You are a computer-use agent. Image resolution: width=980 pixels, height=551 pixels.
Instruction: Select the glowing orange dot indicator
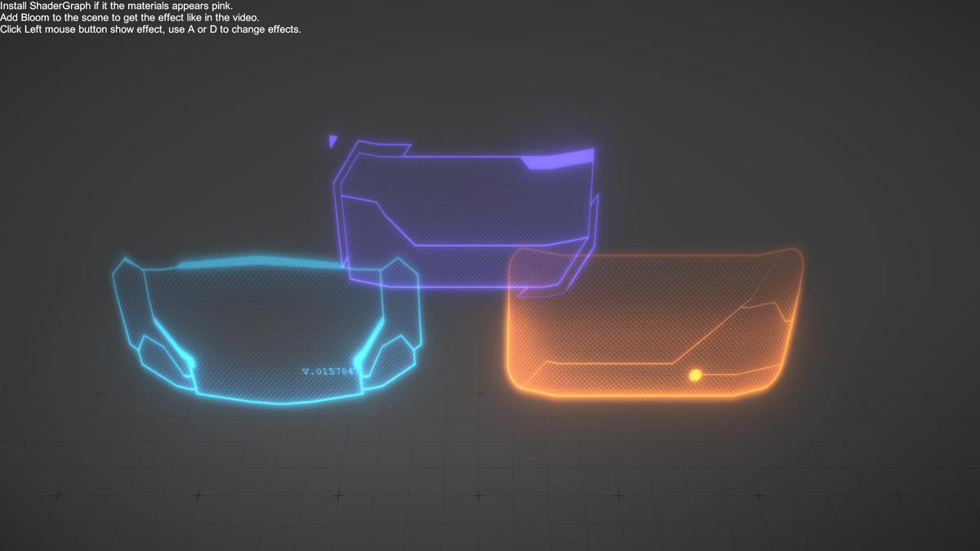[695, 375]
